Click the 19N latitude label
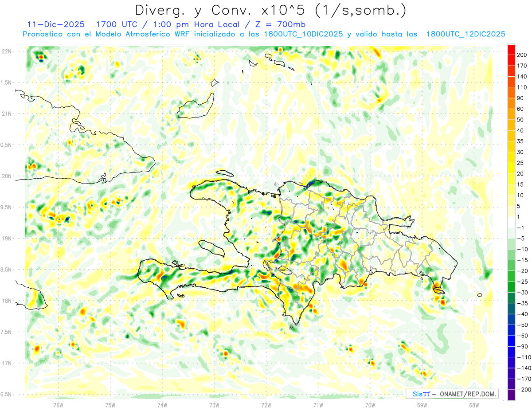The image size is (532, 411). point(7,239)
